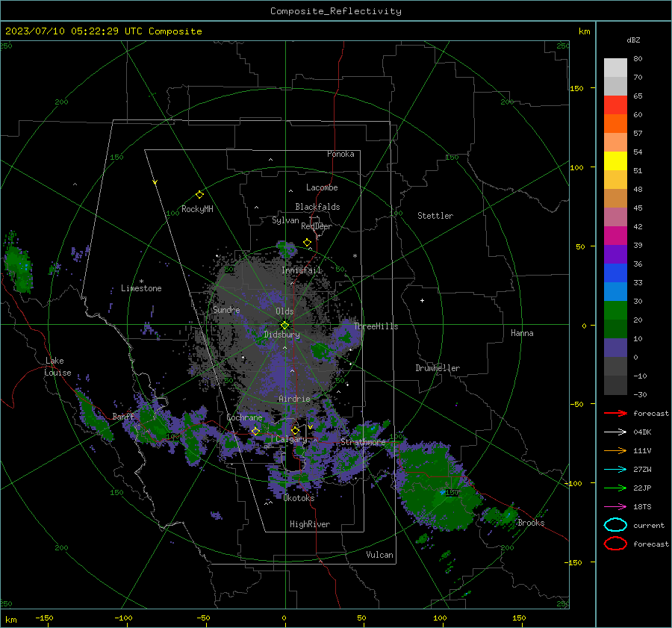Click the Calgary city label
This screenshot has width=672, height=628.
click(x=291, y=439)
